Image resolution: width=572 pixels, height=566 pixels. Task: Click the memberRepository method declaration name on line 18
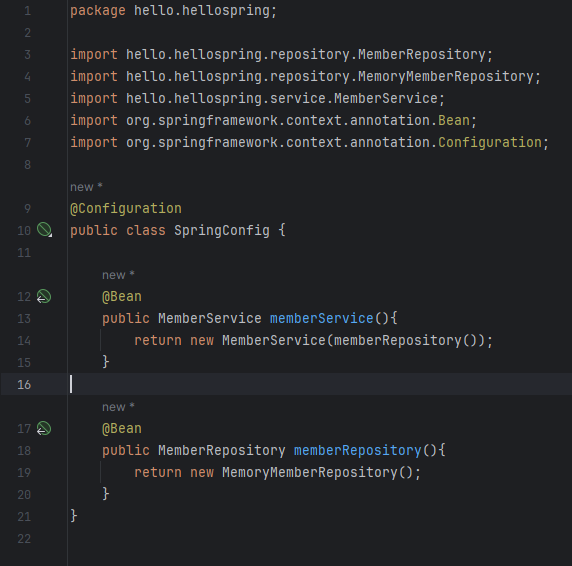358,450
